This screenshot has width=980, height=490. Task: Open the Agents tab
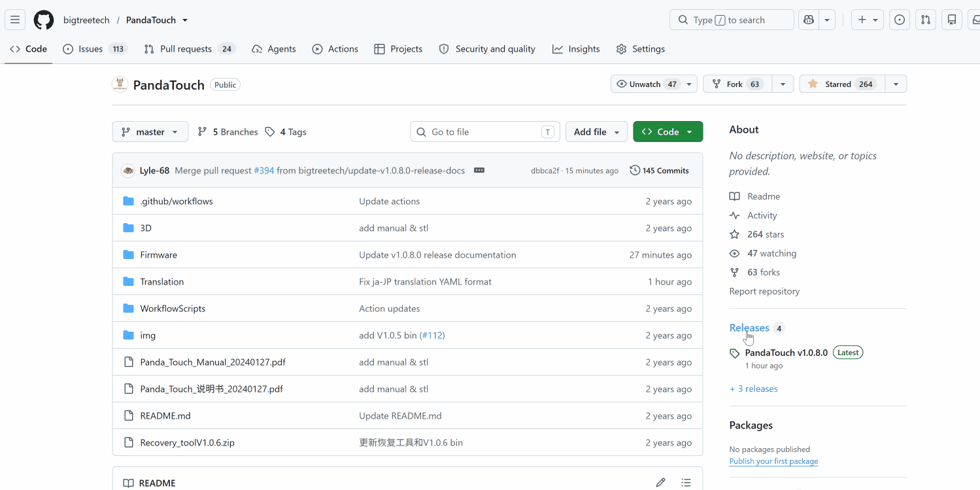pos(274,49)
